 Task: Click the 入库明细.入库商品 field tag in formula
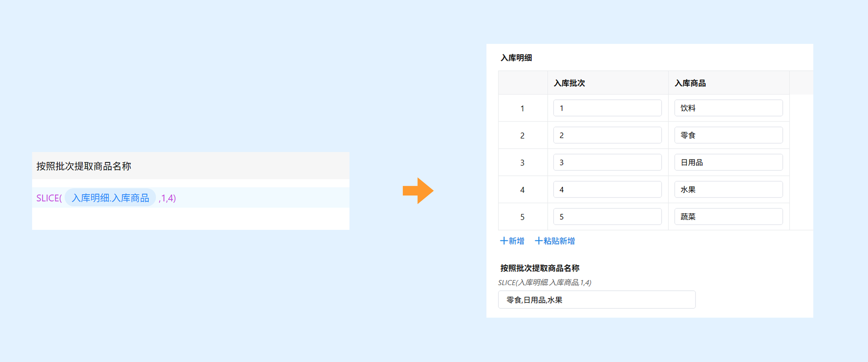[x=110, y=198]
